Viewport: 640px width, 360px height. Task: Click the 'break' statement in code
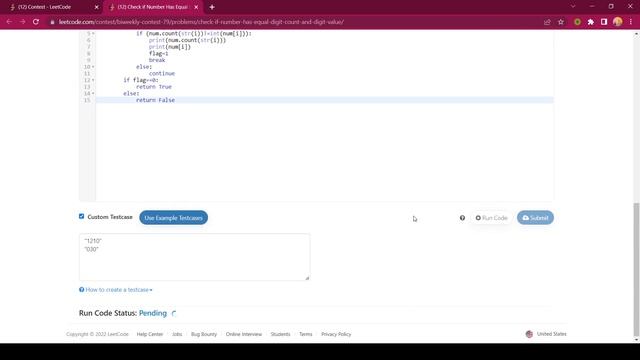157,60
